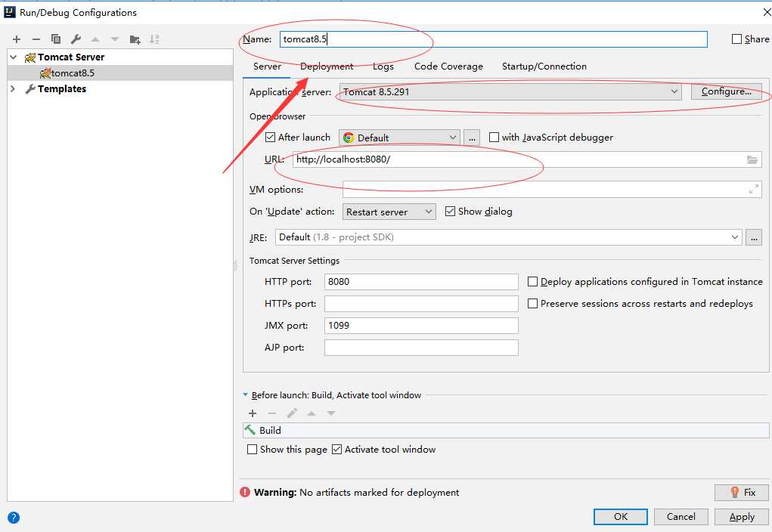The height and width of the screenshot is (532, 772).
Task: Add a before launch task
Action: [x=253, y=413]
